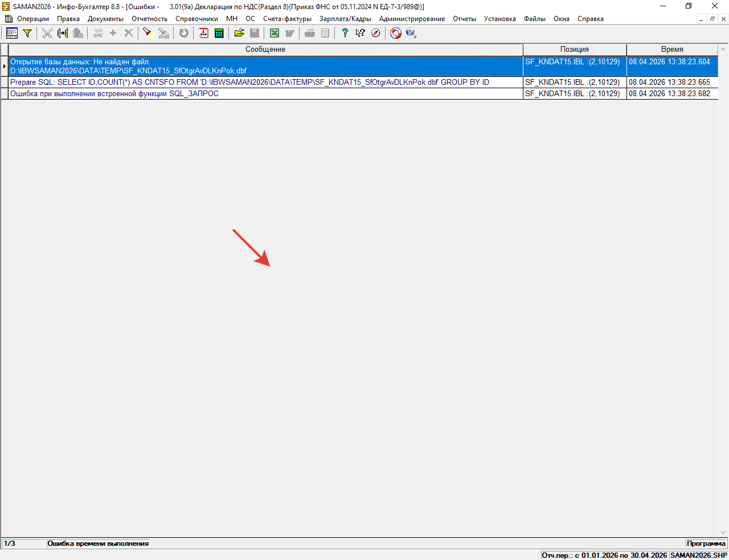Click the blue question mark help icon
Screen dimensions: 729x560
[345, 33]
